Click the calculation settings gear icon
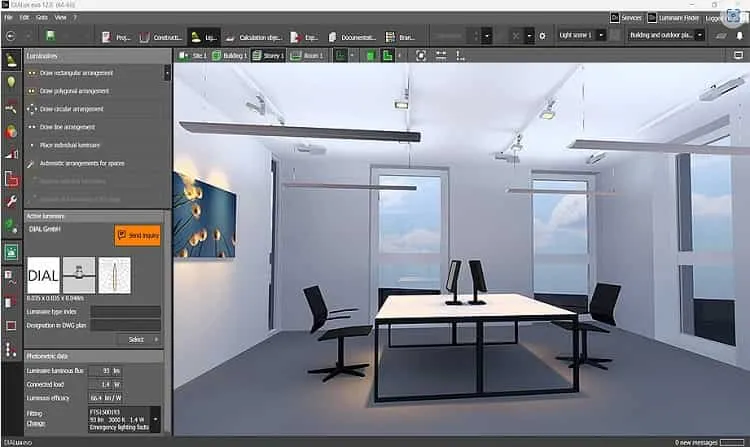Image resolution: width=750 pixels, height=447 pixels. coord(542,36)
